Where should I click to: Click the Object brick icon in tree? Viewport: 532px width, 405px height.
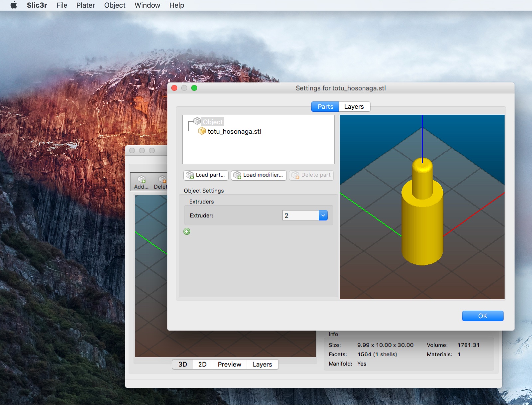pos(197,121)
